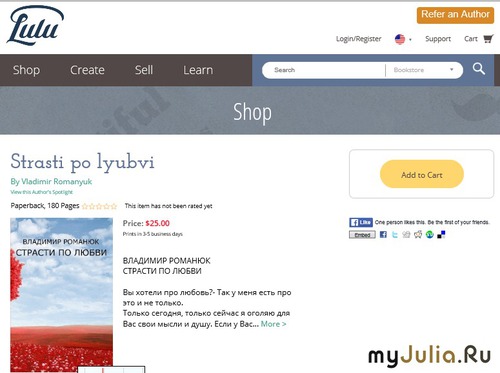Click into the Search text field
Image resolution: width=500 pixels, height=373 pixels.
(323, 70)
